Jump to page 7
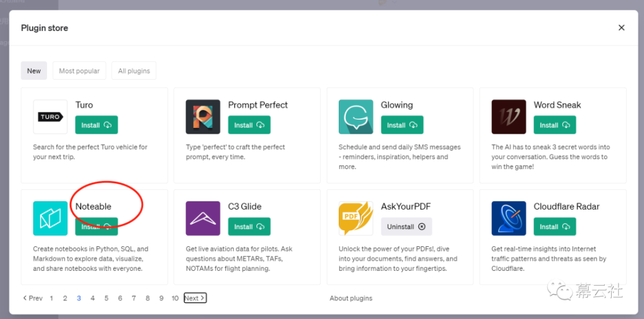The height and width of the screenshot is (319, 644). point(134,298)
